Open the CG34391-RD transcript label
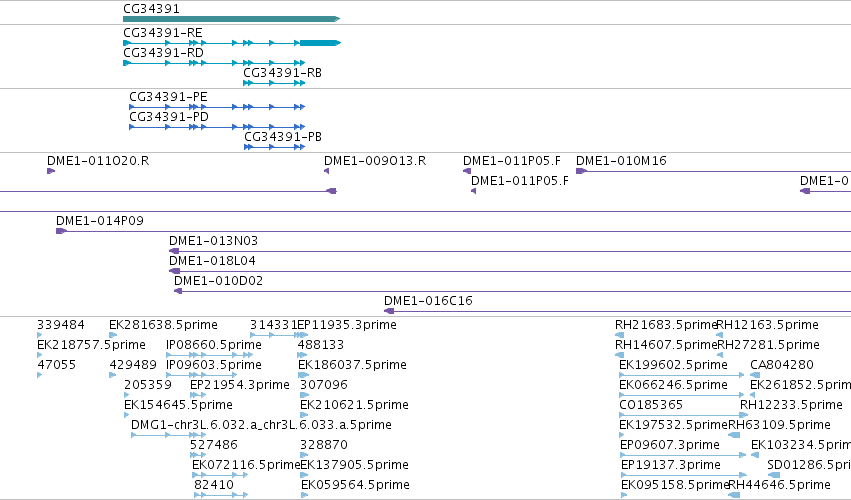The width and height of the screenshot is (851, 500). point(163,53)
